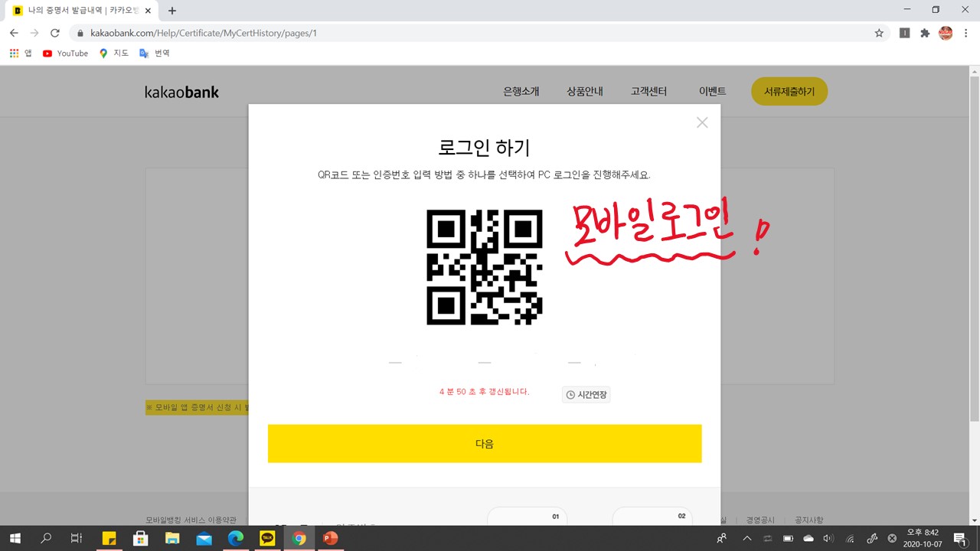Open the 상품안내 menu
Screen dimensions: 980x551
point(585,92)
